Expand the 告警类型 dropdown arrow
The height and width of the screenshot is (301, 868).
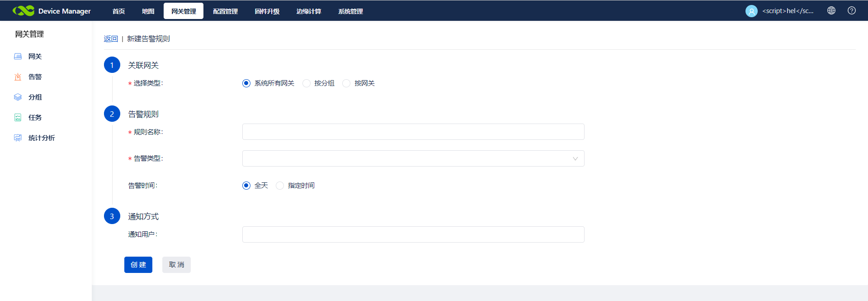pos(575,159)
